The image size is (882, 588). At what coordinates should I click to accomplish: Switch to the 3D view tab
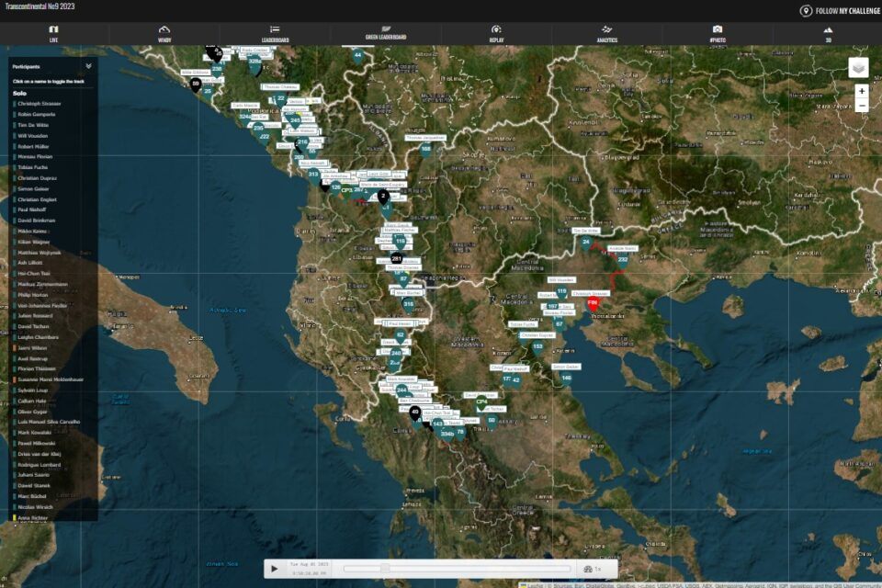[x=828, y=34]
